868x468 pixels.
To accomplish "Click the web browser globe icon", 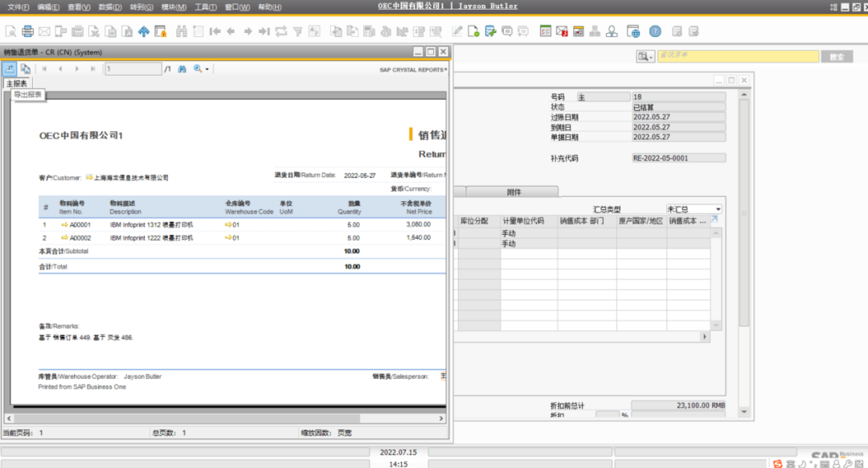I will [633, 31].
